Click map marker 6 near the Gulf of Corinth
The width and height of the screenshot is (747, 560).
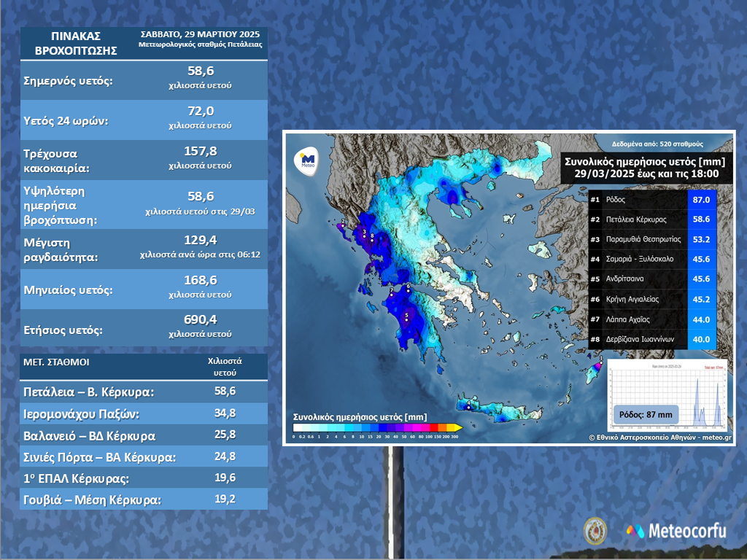click(409, 289)
